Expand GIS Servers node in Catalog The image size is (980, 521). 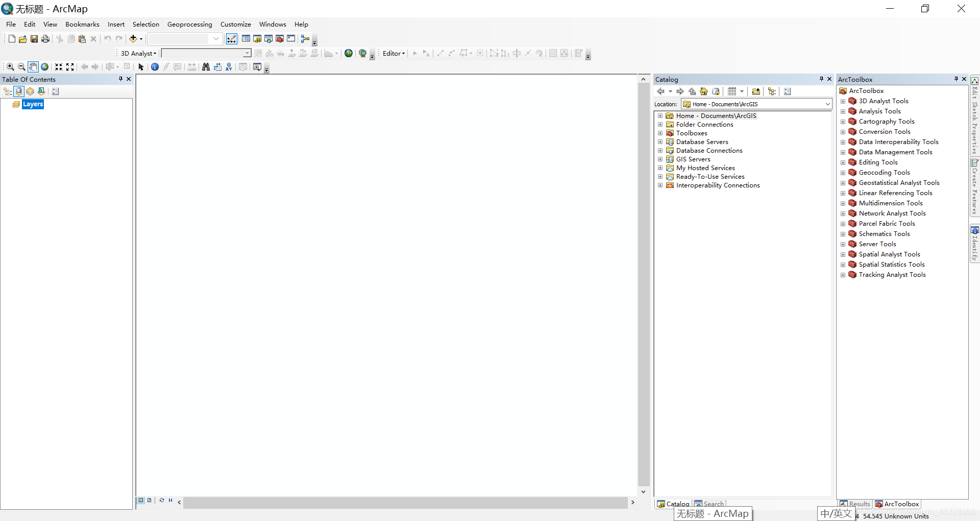point(660,159)
